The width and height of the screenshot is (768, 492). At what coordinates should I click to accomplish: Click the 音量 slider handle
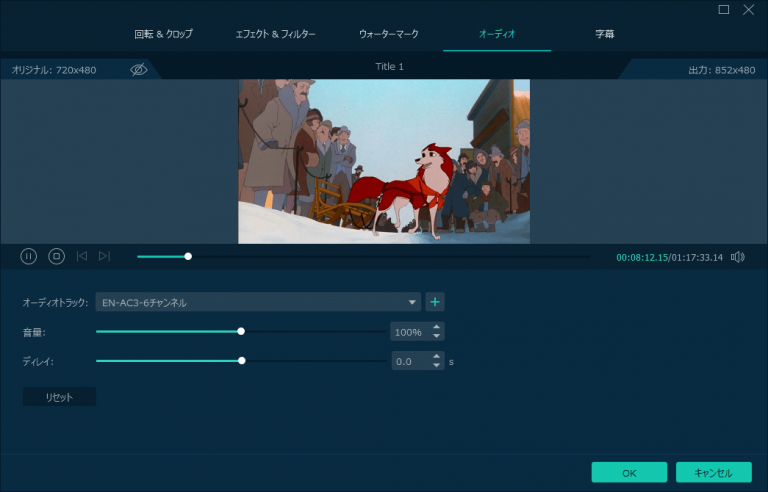coord(241,331)
